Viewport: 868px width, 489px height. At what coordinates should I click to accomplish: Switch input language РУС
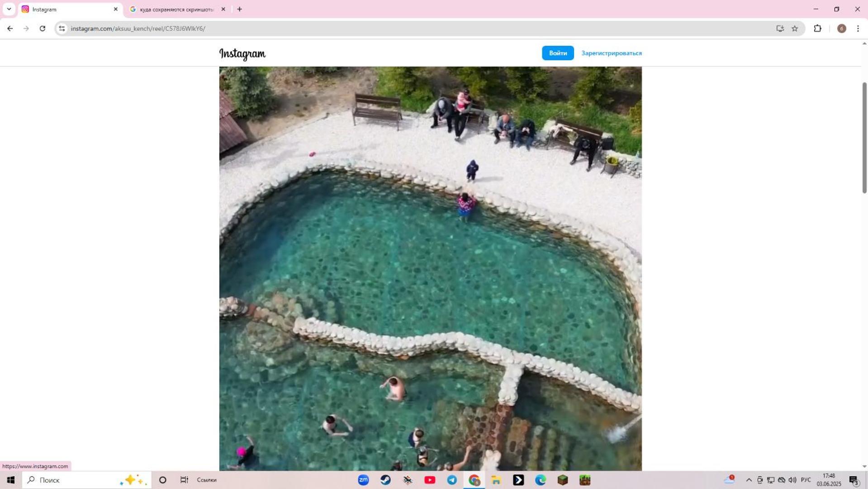(806, 480)
